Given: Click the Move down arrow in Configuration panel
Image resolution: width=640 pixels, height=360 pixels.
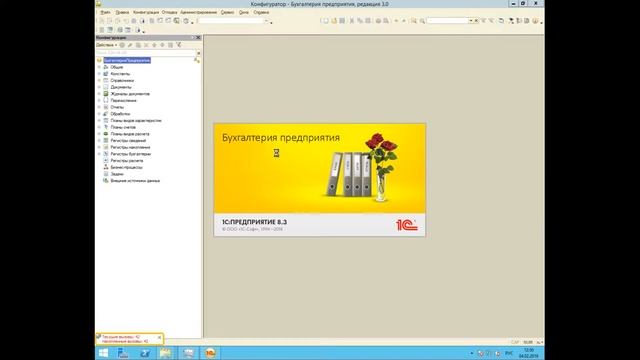Looking at the screenshot, I should point(162,45).
